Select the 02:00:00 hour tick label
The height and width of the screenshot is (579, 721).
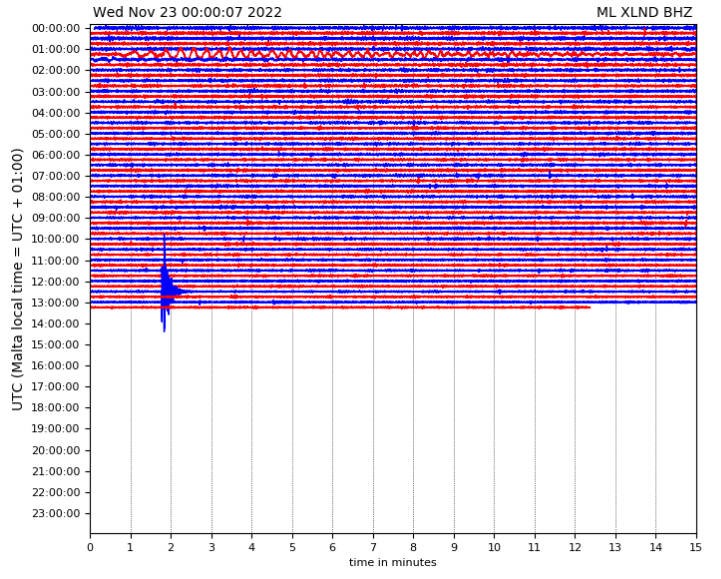point(56,70)
